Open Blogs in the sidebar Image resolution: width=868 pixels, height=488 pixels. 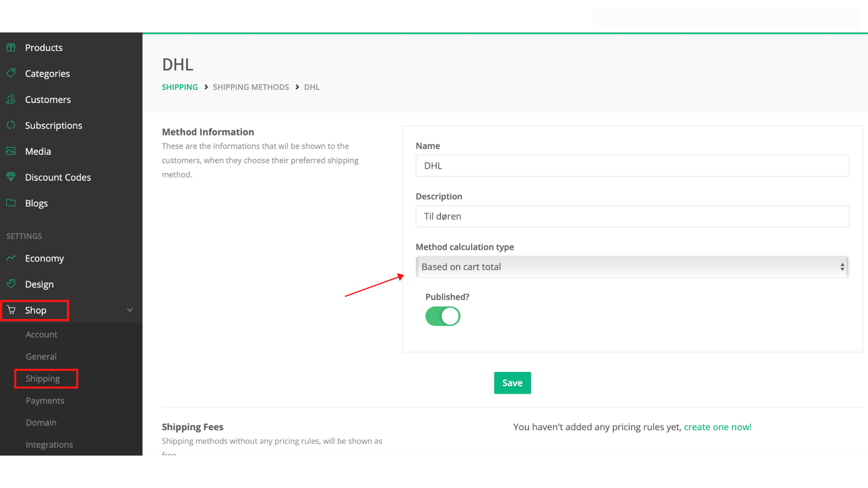[36, 203]
